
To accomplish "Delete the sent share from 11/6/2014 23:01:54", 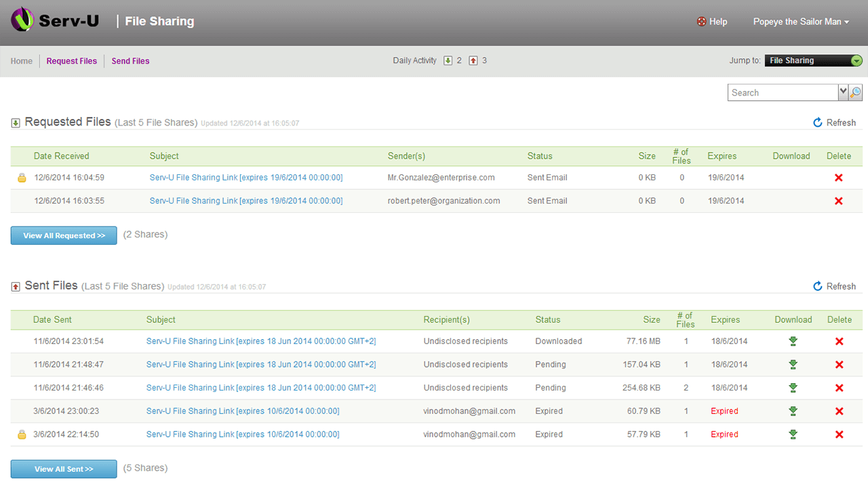I will 840,341.
